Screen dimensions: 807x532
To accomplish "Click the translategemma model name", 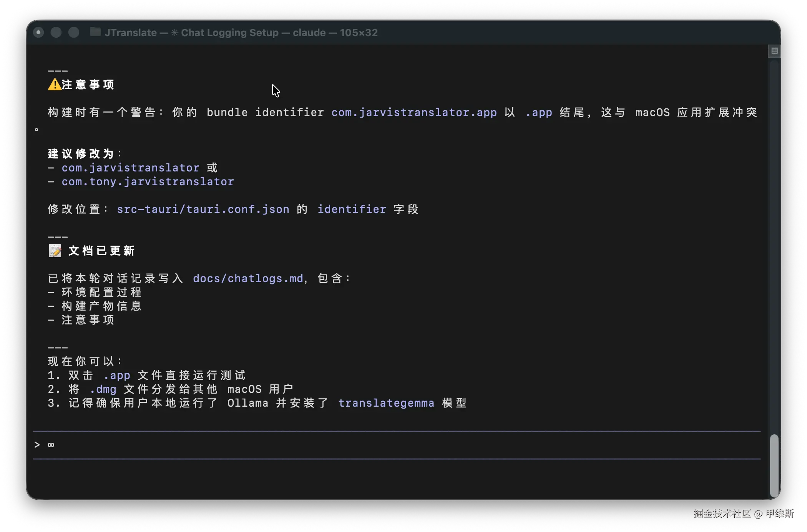I will click(386, 403).
